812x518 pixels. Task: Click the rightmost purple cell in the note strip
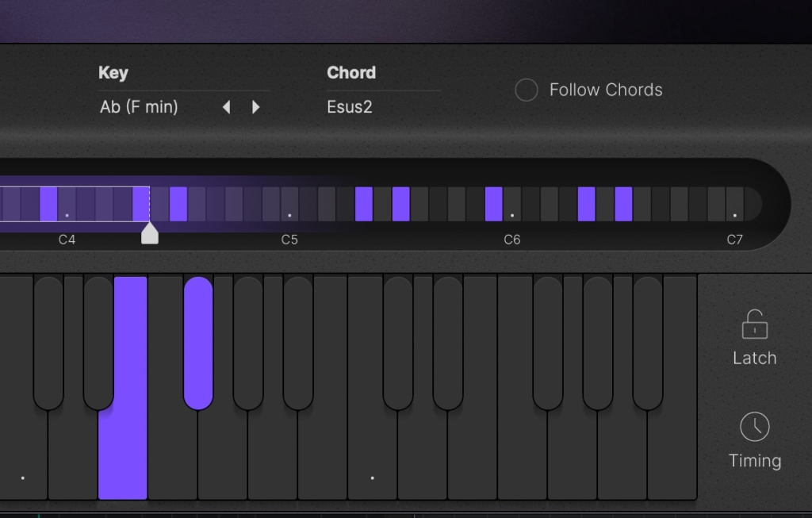pos(623,204)
